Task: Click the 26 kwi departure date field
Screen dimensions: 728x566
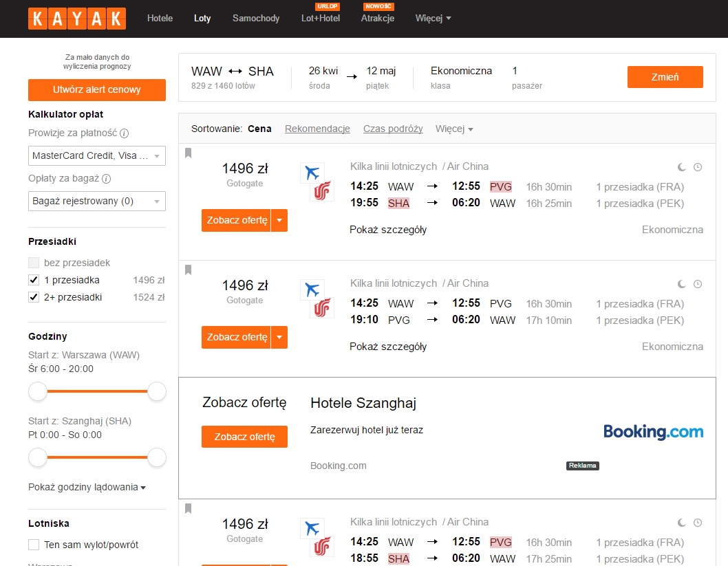Action: click(x=323, y=78)
